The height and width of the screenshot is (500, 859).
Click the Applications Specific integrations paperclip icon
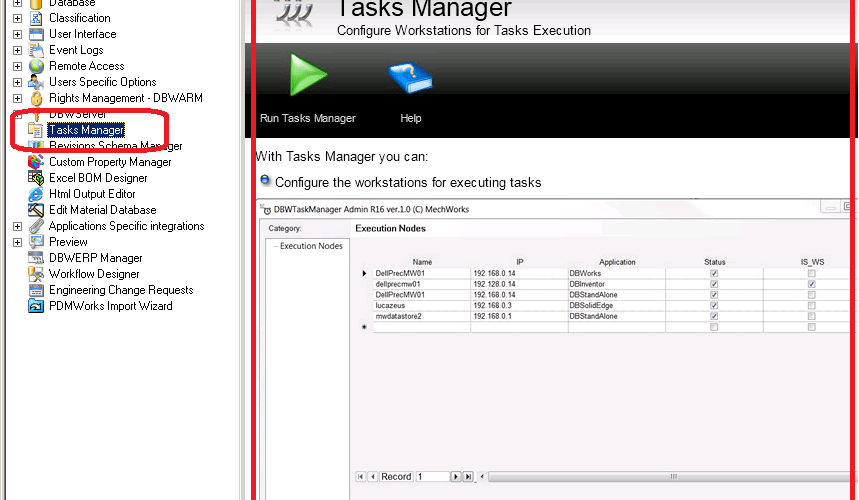(36, 226)
